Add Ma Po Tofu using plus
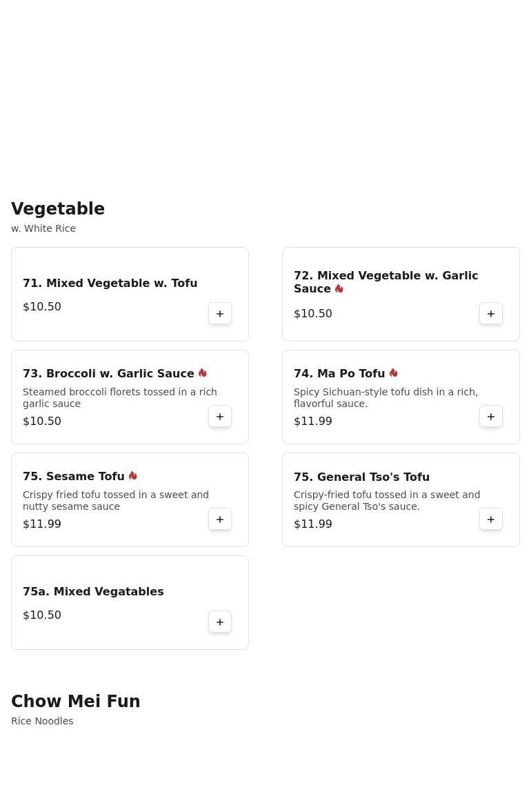This screenshot has width=531, height=812. point(491,417)
